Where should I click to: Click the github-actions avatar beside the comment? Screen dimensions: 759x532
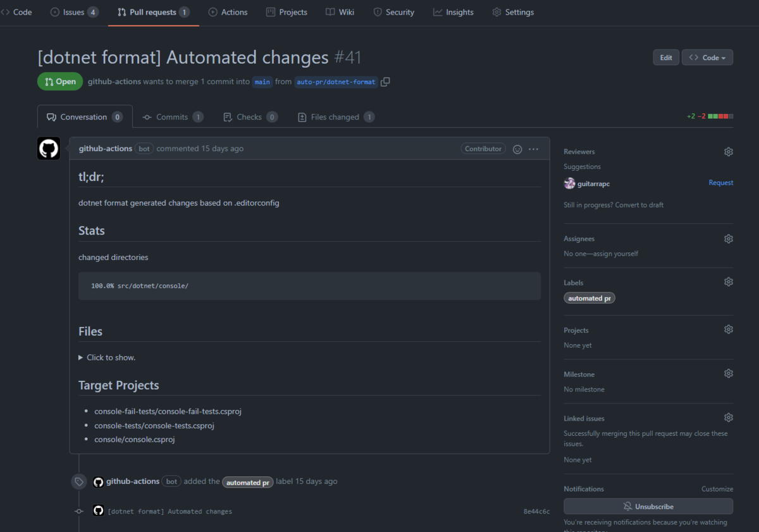coord(49,149)
